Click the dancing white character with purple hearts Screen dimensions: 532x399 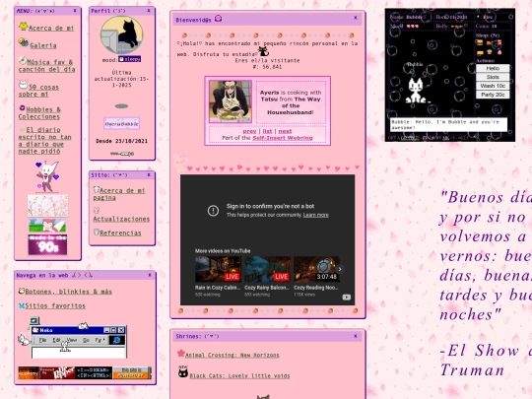47,176
